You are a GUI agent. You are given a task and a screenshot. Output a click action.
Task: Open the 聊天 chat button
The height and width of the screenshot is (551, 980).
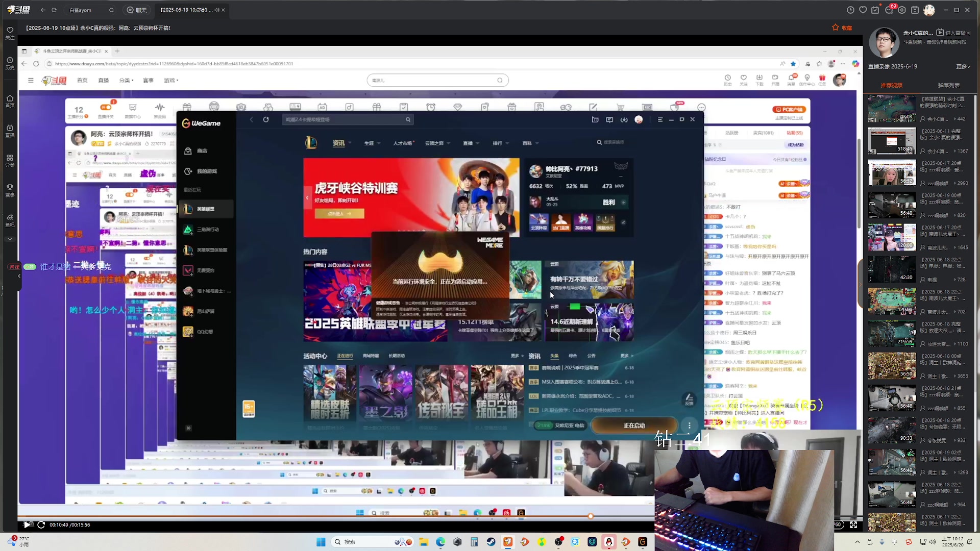click(x=136, y=10)
